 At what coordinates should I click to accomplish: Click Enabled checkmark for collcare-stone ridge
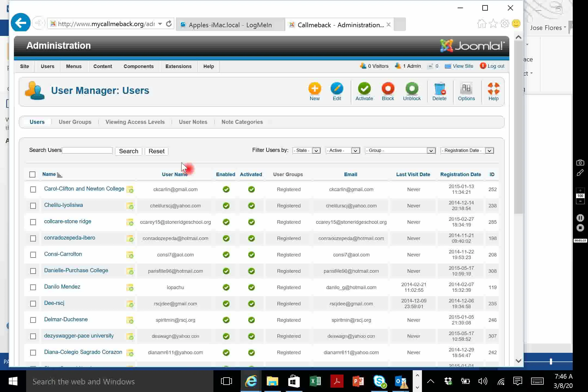coord(226,222)
